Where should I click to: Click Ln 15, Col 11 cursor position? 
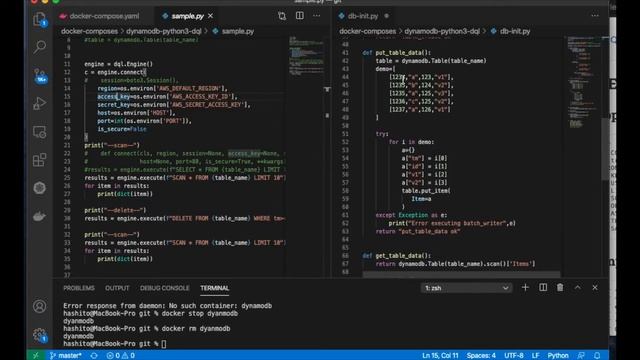pyautogui.click(x=440, y=356)
